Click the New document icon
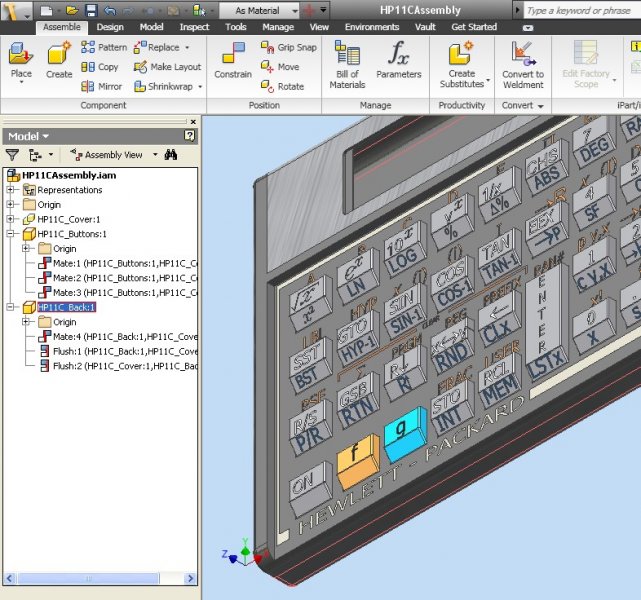The height and width of the screenshot is (600, 641). 46,11
